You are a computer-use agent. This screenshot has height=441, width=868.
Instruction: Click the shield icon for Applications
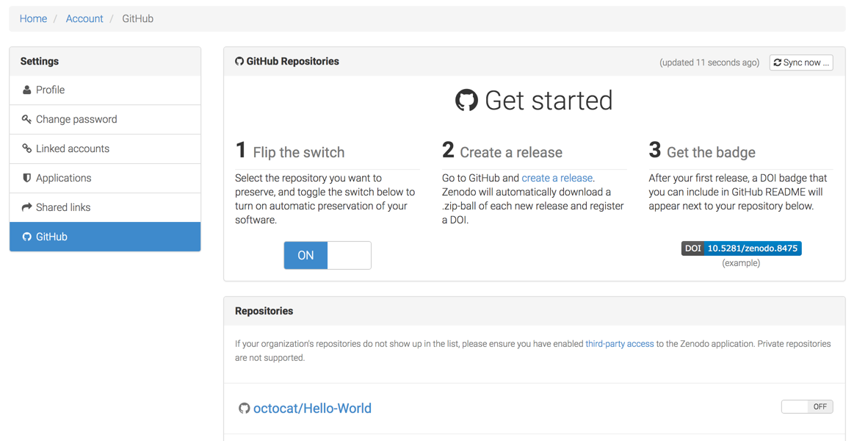pyautogui.click(x=26, y=178)
